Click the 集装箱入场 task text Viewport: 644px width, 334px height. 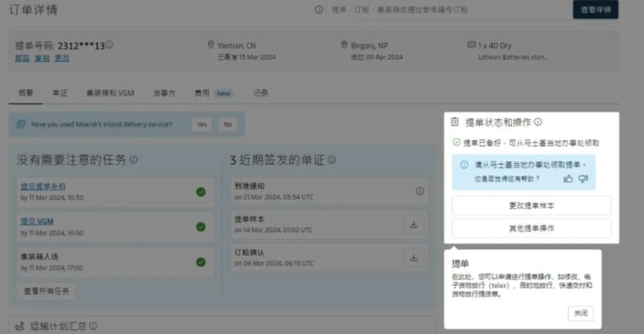click(39, 256)
